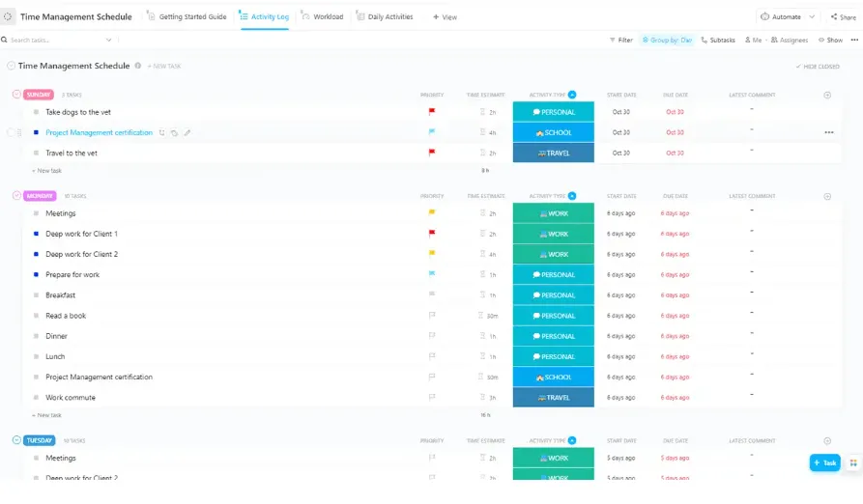Open the search tasks dropdown arrow
The width and height of the screenshot is (863, 504).
(x=108, y=40)
